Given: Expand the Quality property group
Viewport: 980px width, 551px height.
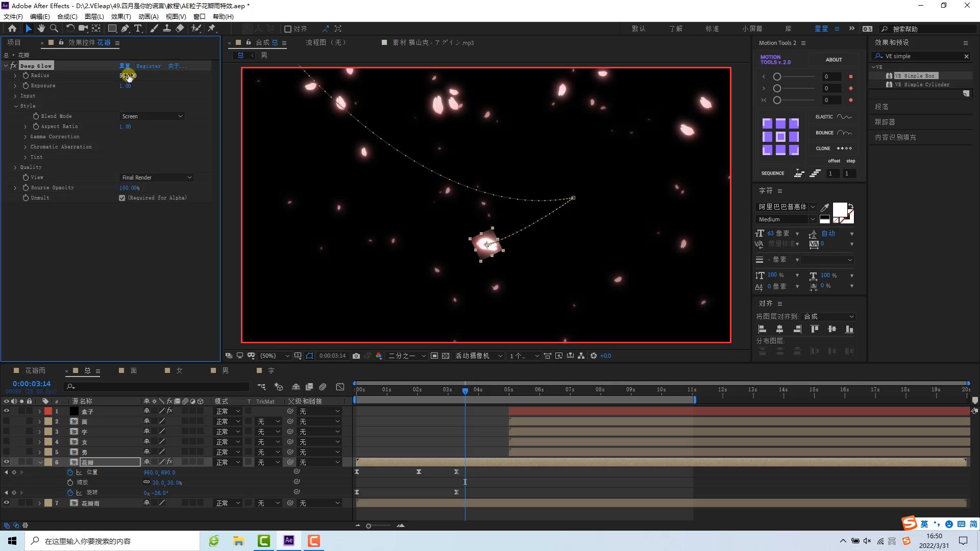Looking at the screenshot, I should 15,167.
